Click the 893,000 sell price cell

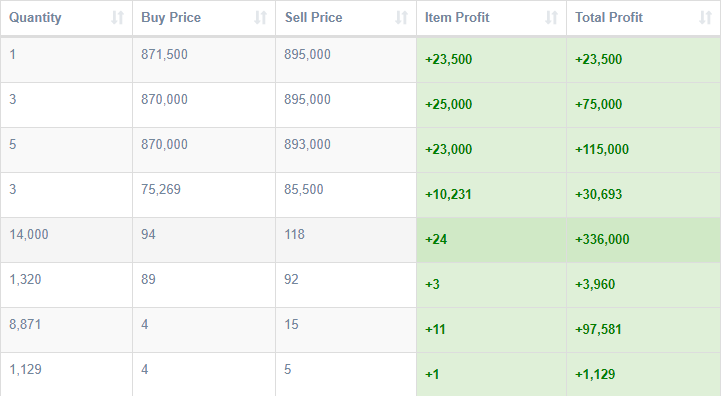[x=346, y=150]
